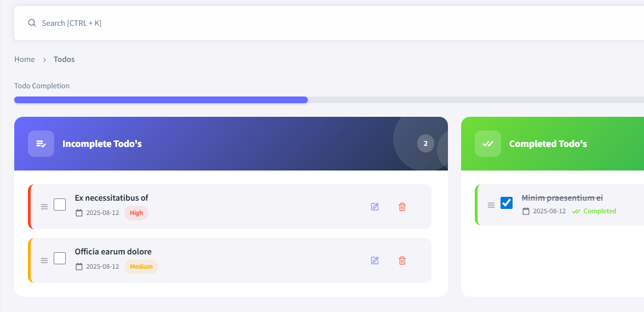Uncheck the 'Minim praesentium ei' checkbox

pos(507,203)
